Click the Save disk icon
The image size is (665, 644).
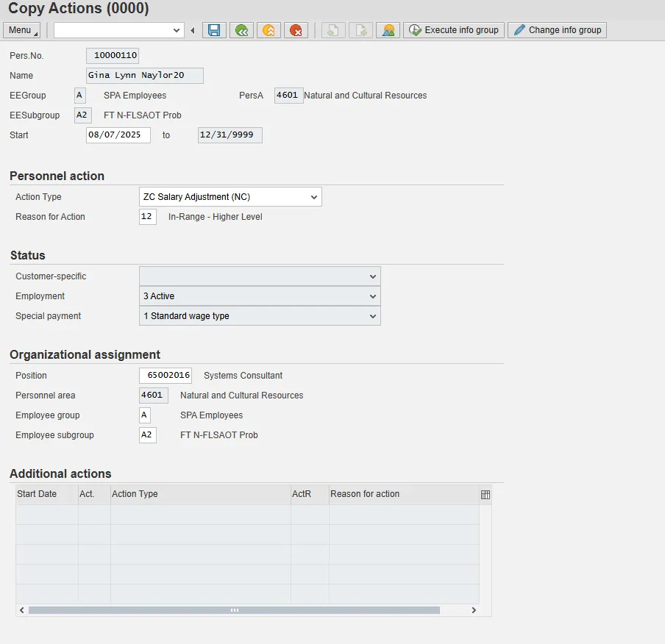tap(214, 30)
